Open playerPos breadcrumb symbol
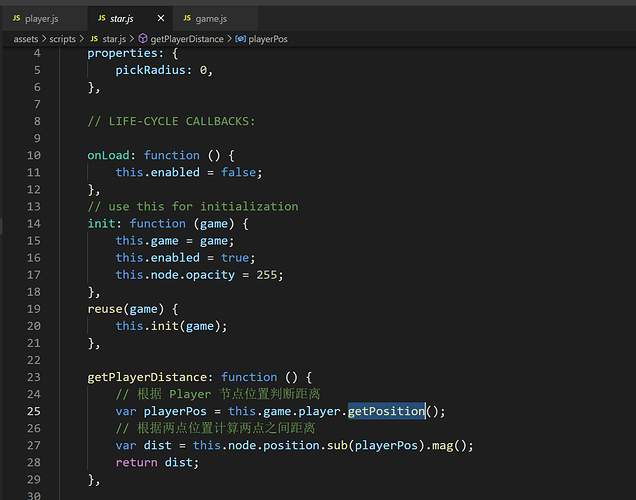 (x=268, y=39)
